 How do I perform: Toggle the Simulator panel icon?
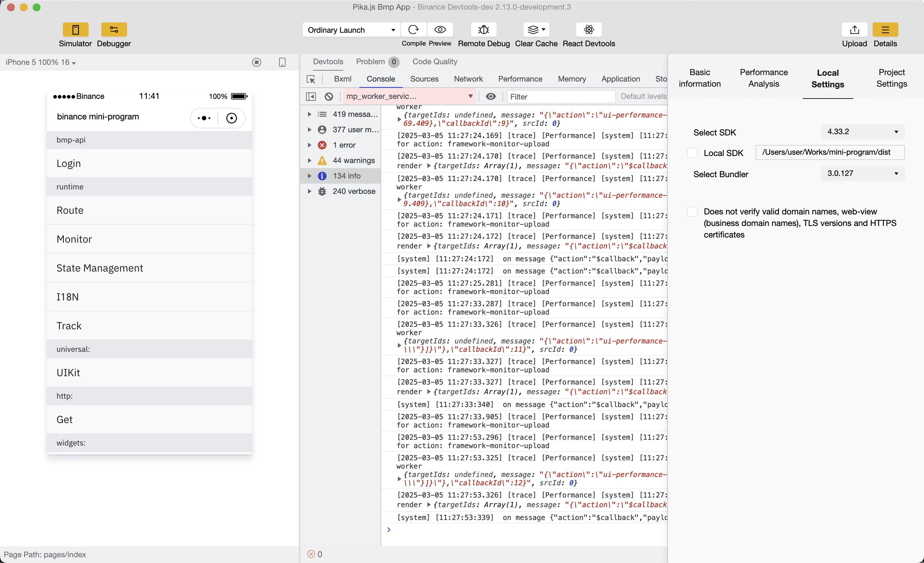click(x=75, y=30)
